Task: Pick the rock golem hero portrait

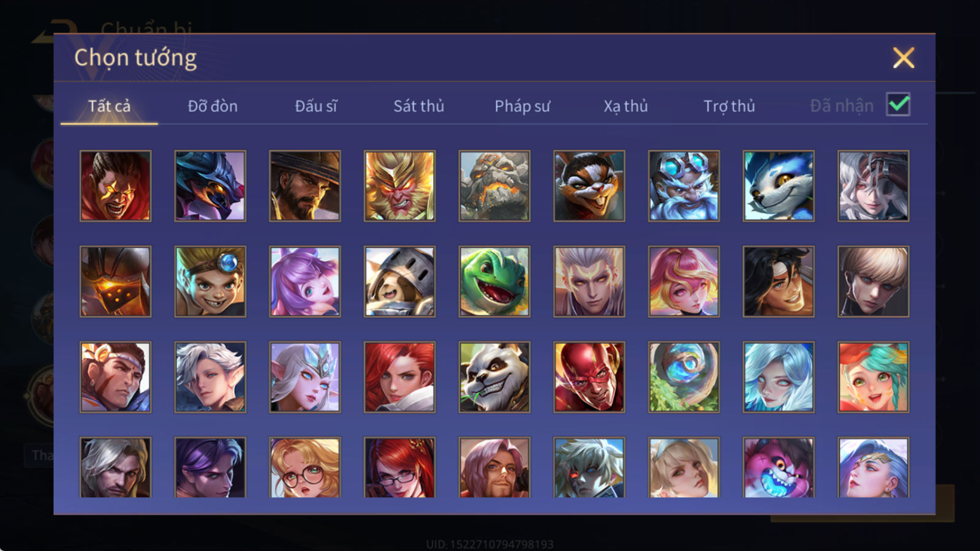Action: [494, 186]
